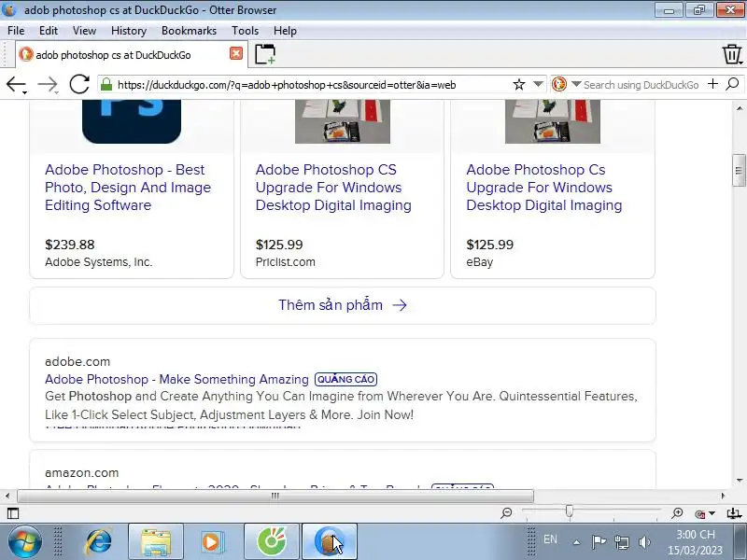The height and width of the screenshot is (560, 747).
Task: Open Priclist.com Adobe Photoshop CS Upgrade link
Action: pyautogui.click(x=333, y=188)
